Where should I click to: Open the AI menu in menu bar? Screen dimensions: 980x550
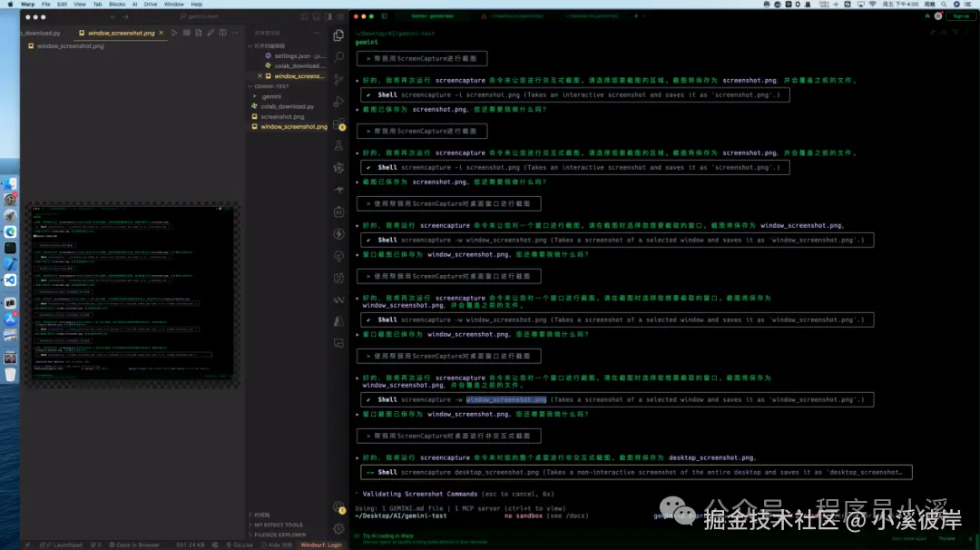tap(134, 4)
